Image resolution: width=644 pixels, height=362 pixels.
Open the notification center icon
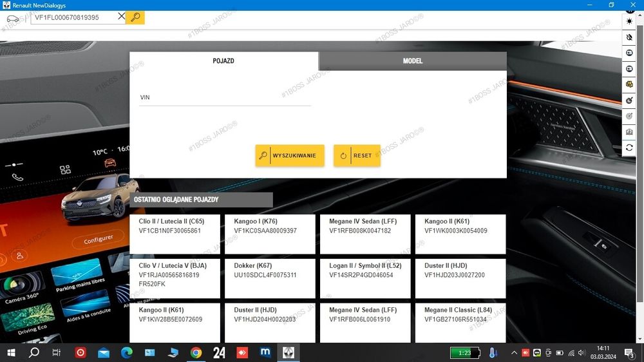(x=629, y=352)
